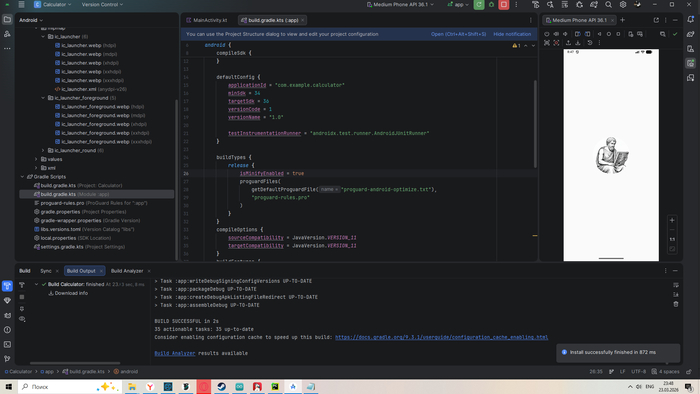Sync project with Gradle files elephant icon

tap(593, 4)
